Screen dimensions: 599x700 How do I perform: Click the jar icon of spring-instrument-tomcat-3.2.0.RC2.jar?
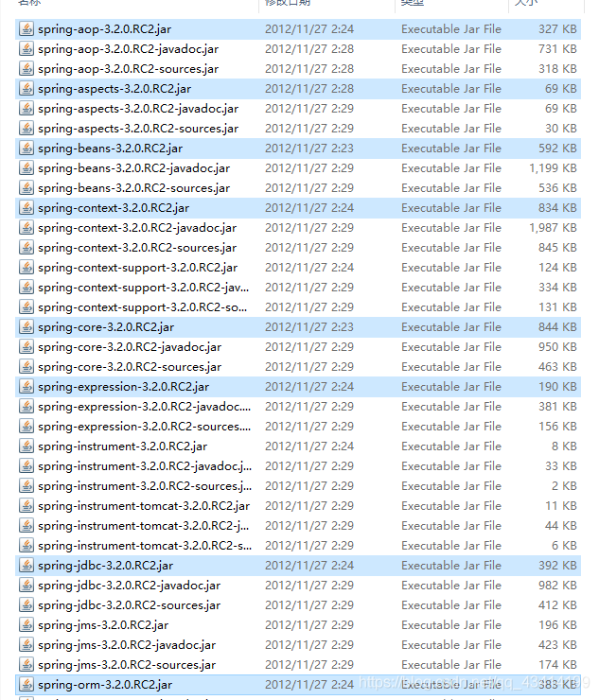click(x=26, y=506)
